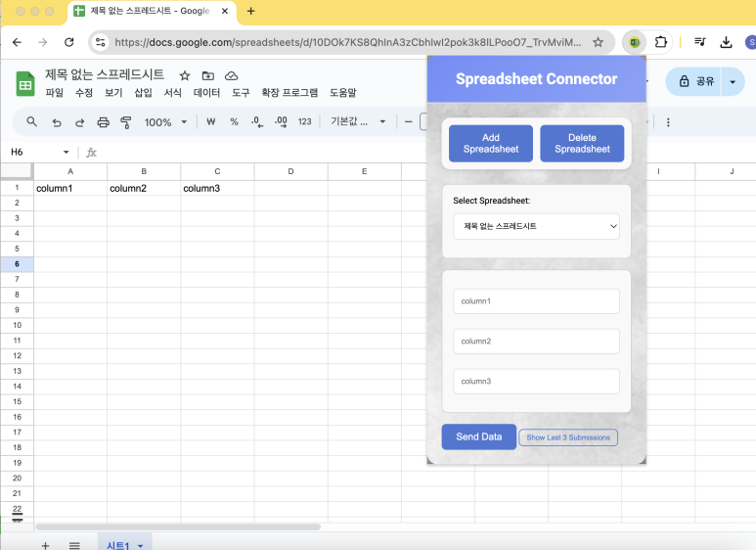756x550 pixels.
Task: Focus the column1 input field
Action: [536, 301]
